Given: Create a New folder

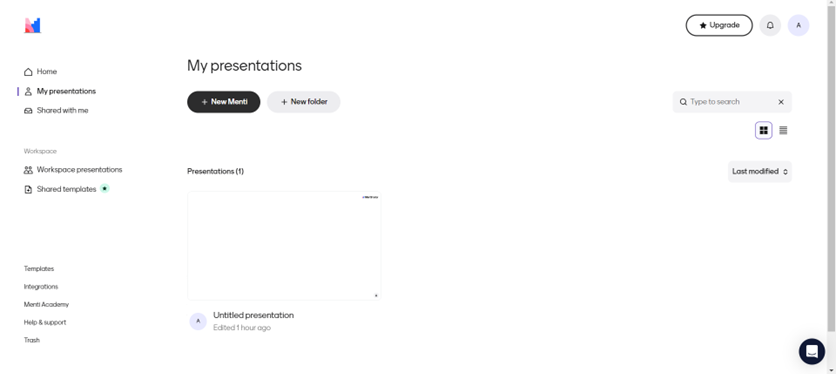Looking at the screenshot, I should pyautogui.click(x=303, y=102).
